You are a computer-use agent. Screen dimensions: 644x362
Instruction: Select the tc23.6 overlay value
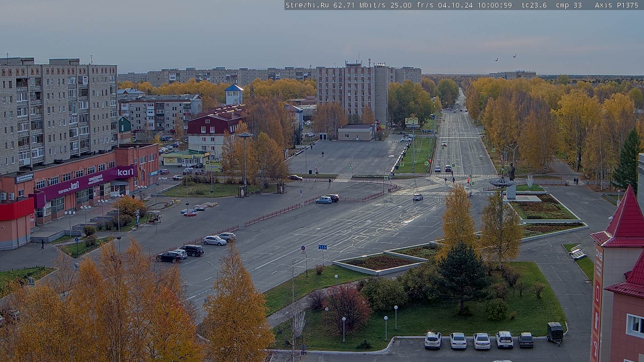(x=534, y=5)
